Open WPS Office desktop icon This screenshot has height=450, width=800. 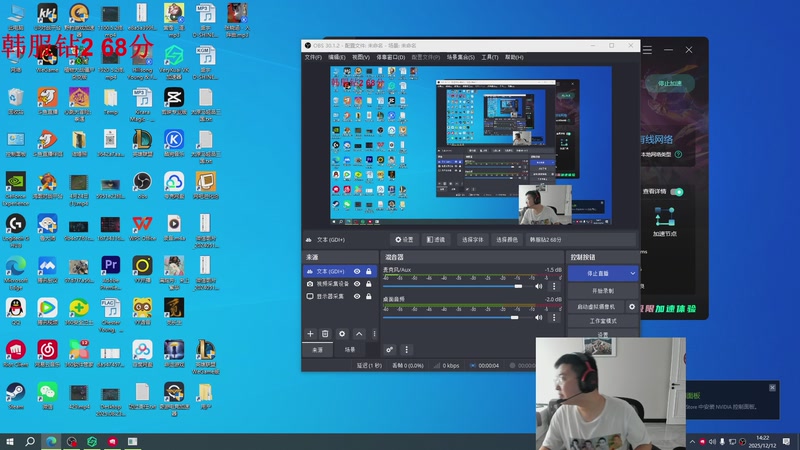tap(142, 228)
